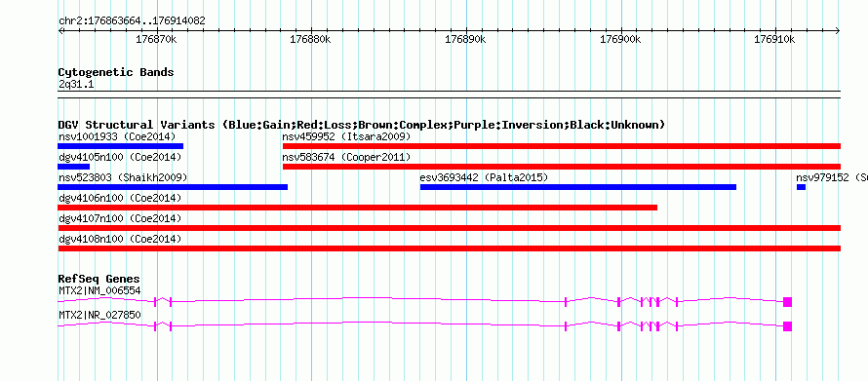Click the Cytogenetic Bands track title
This screenshot has height=381, width=868.
tap(116, 72)
